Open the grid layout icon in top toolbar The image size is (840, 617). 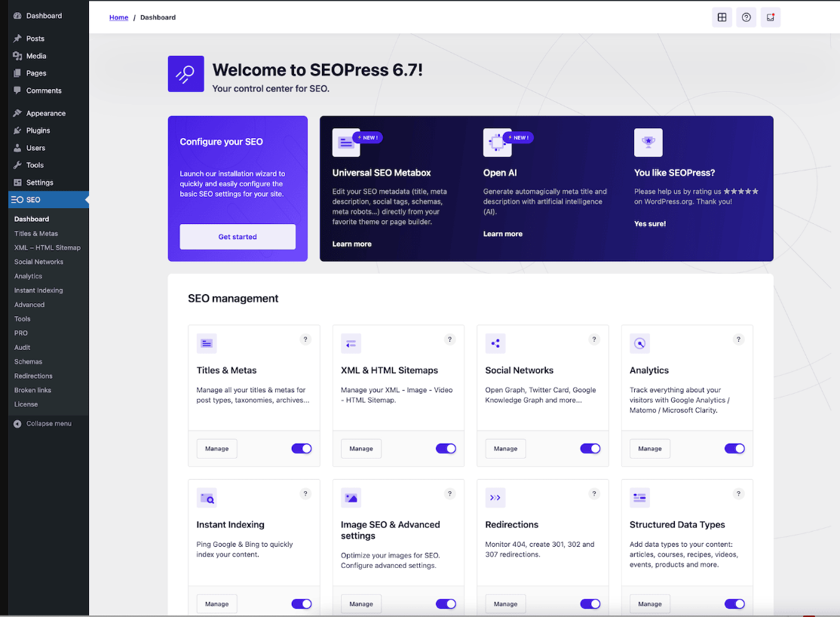click(x=722, y=17)
